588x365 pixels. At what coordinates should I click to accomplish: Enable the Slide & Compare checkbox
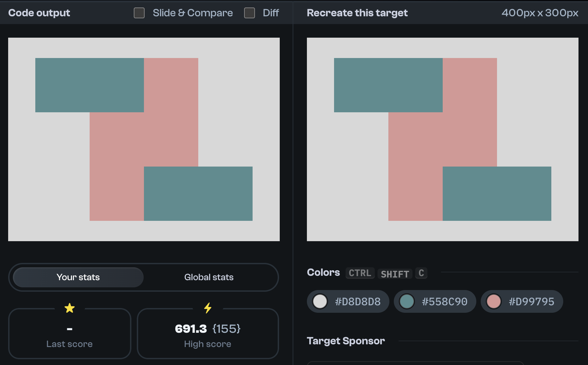click(139, 13)
